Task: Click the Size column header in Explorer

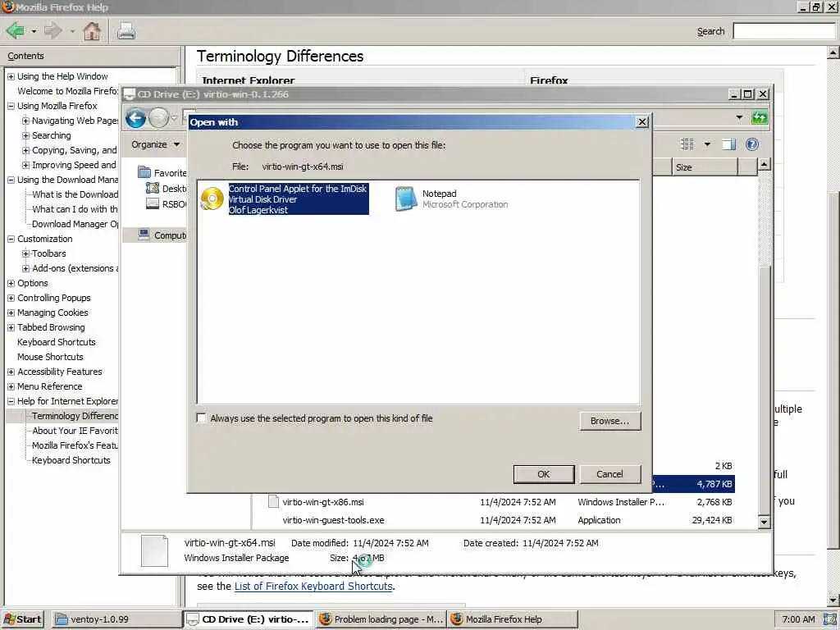Action: pos(705,167)
